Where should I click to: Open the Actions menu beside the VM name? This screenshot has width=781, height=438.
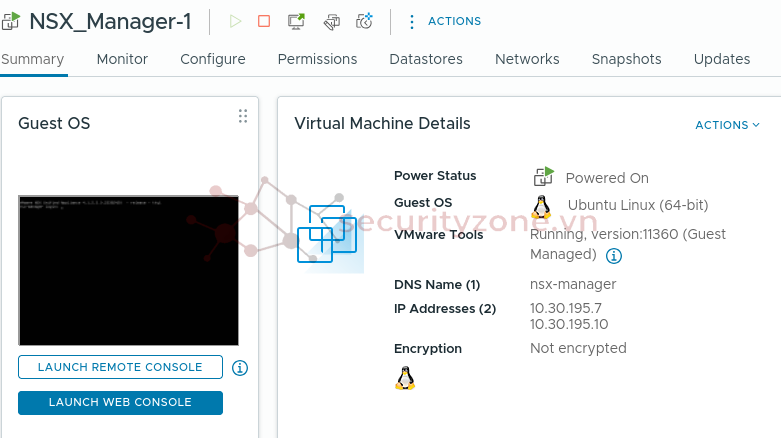click(x=444, y=21)
